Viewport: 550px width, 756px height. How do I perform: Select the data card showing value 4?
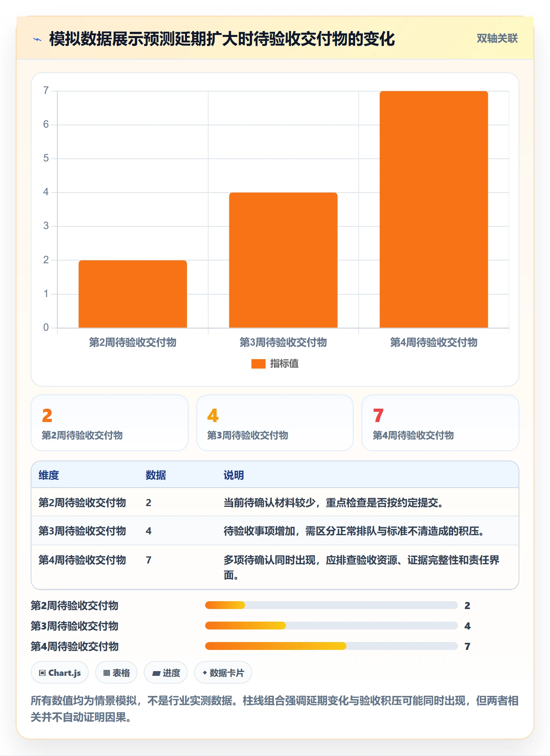pyautogui.click(x=275, y=423)
